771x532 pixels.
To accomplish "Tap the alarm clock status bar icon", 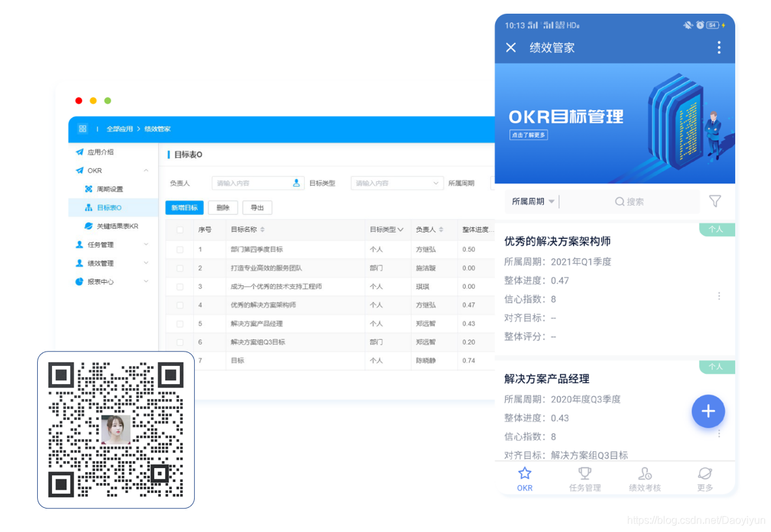I will tap(700, 25).
